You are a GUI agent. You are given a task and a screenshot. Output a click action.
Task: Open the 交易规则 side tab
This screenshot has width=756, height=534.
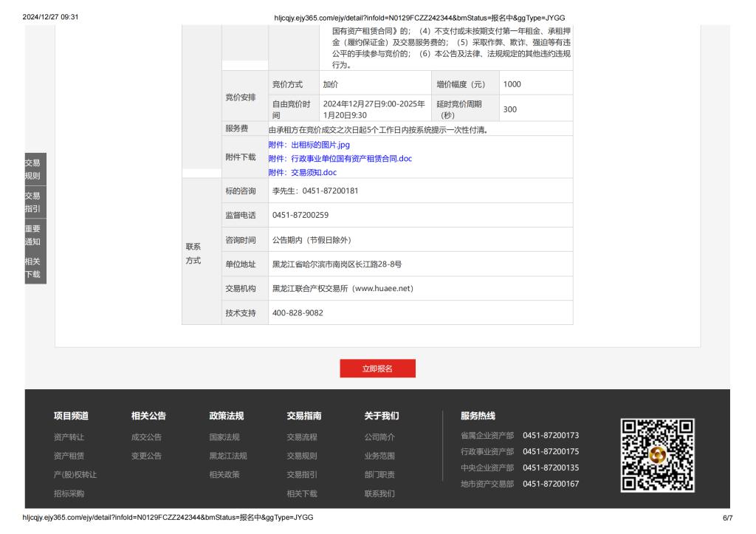point(32,169)
